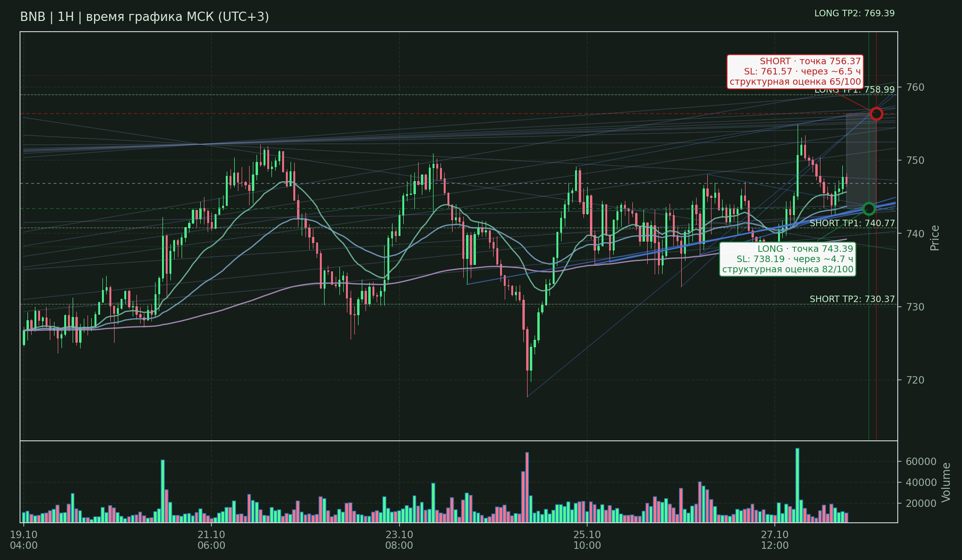This screenshot has height=560, width=962.
Task: Click the 730 price axis tick
Action: (915, 307)
